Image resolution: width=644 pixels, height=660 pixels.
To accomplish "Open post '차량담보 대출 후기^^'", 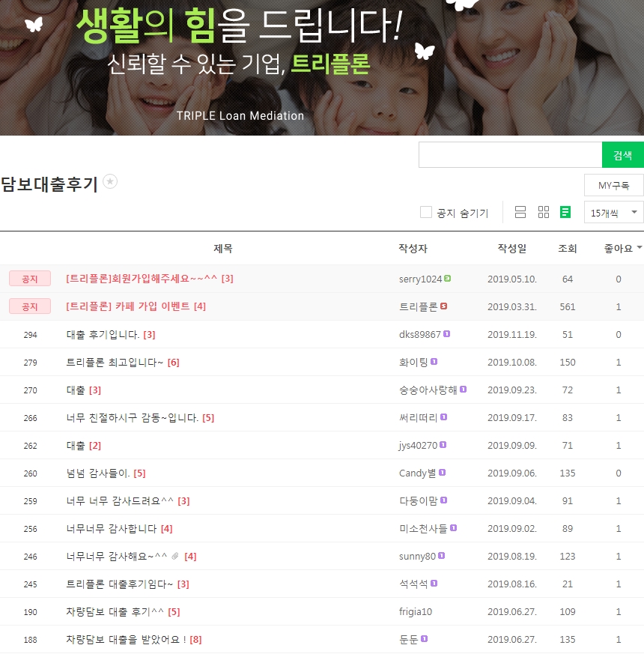I will pos(115,611).
